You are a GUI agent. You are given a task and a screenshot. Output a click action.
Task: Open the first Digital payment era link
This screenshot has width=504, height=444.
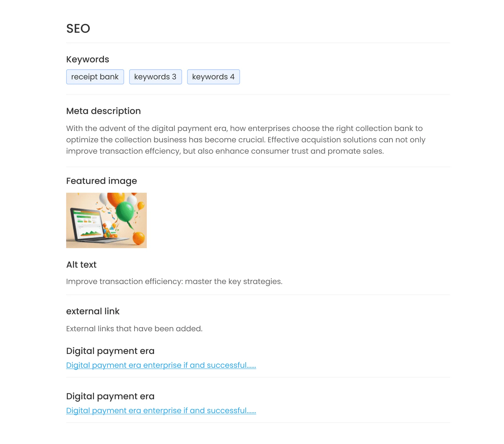[161, 365]
